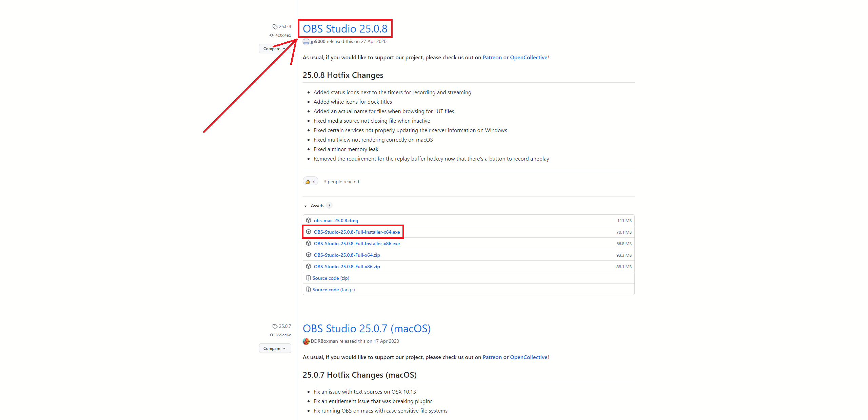Collapse the Assets section
This screenshot has height=420, width=868.
(x=305, y=206)
